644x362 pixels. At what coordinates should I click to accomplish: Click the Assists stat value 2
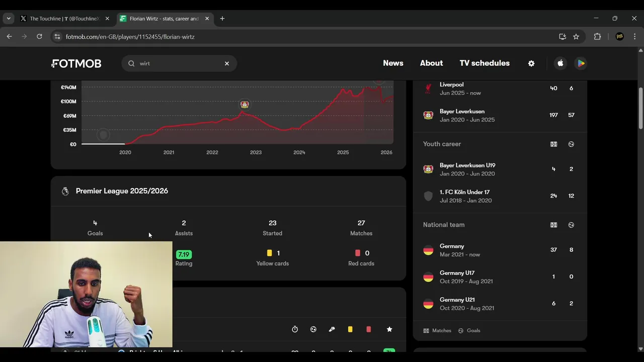click(184, 223)
